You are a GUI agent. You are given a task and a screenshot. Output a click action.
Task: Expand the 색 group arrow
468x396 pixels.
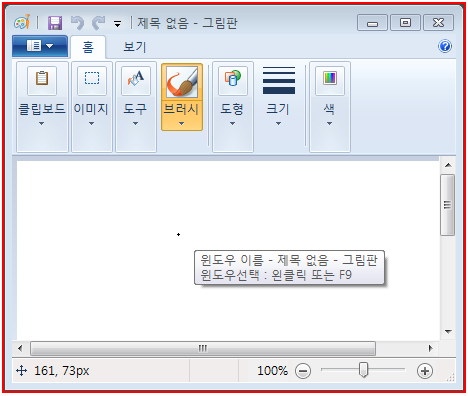(x=329, y=123)
